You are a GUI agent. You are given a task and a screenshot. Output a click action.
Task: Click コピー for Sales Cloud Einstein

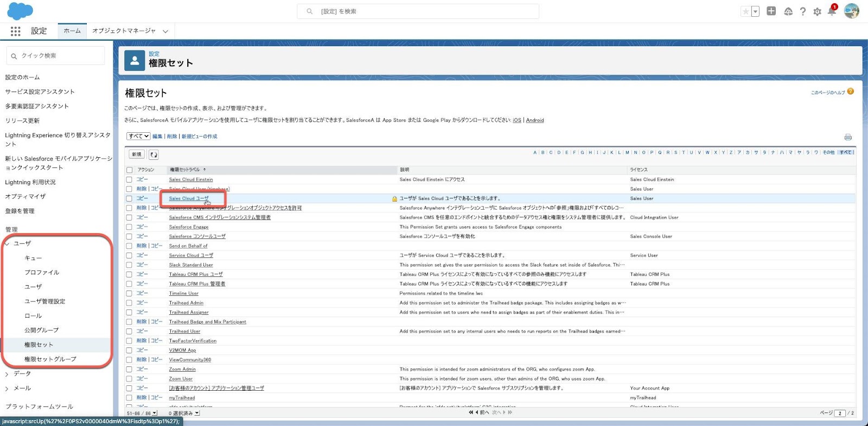142,179
